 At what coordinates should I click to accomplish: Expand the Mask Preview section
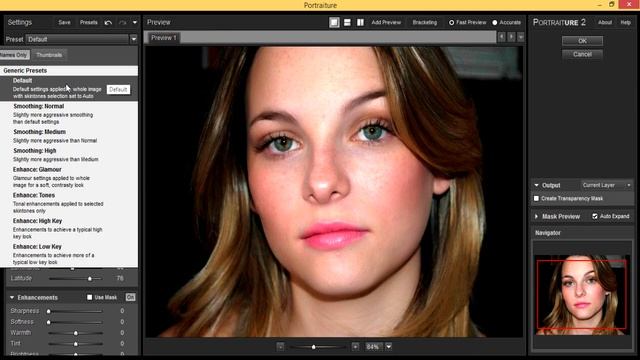(x=536, y=216)
